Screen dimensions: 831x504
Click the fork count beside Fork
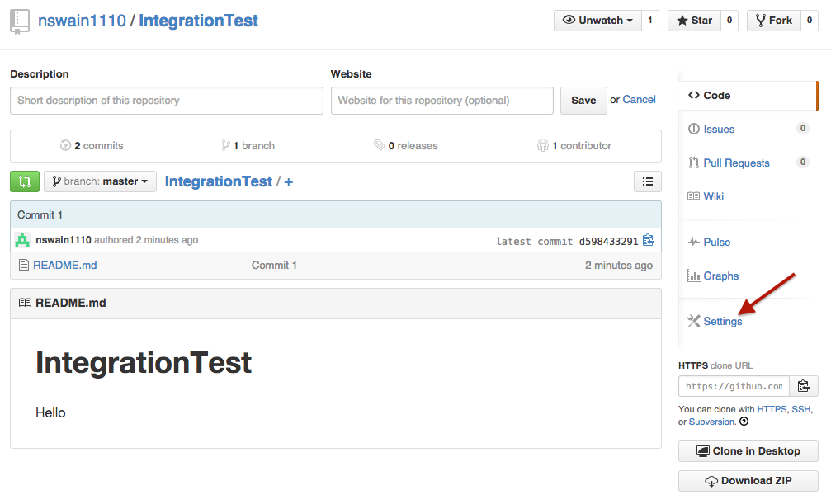click(810, 21)
